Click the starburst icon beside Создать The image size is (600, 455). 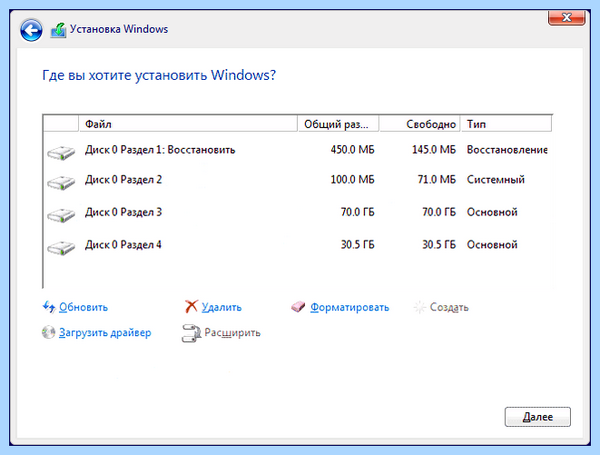pyautogui.click(x=420, y=307)
